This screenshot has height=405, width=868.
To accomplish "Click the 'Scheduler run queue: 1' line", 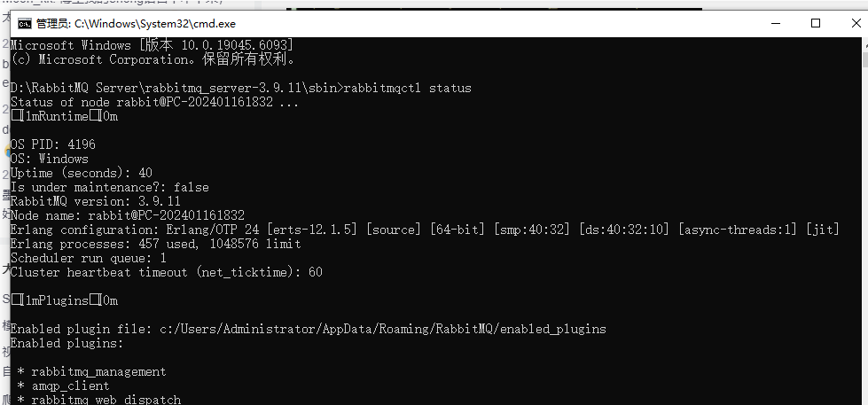I will tap(88, 258).
